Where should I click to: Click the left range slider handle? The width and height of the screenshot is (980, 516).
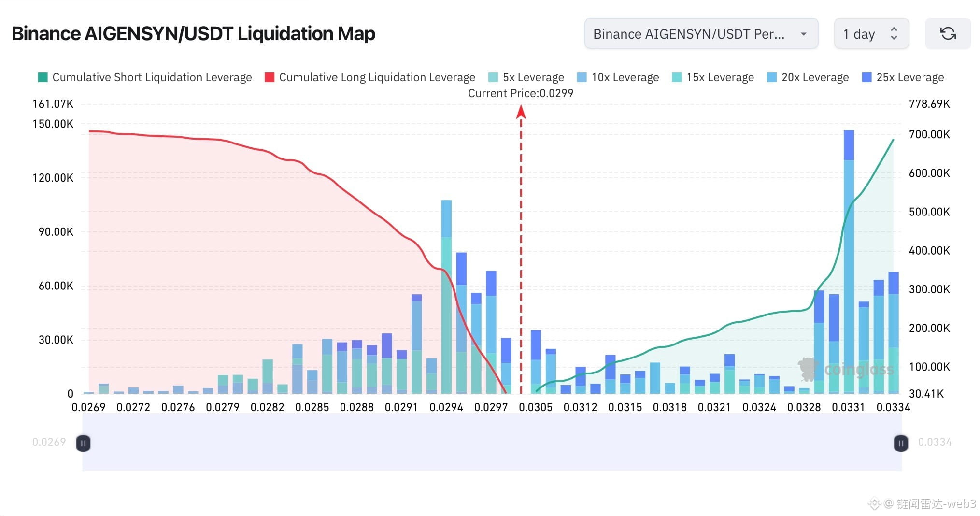pos(83,443)
